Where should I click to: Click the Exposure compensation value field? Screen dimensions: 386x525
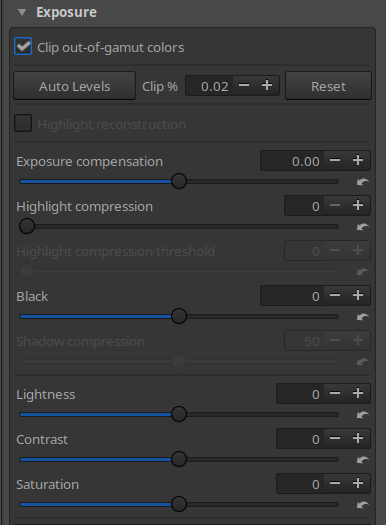(292, 161)
